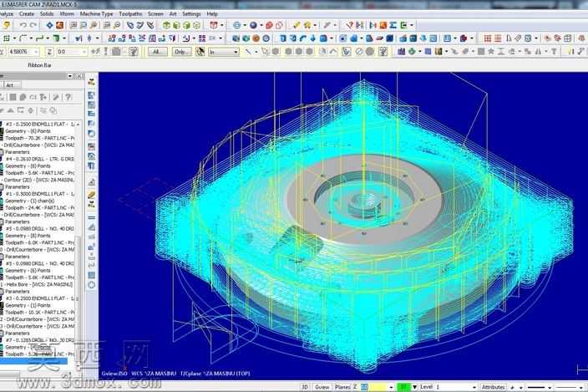Open the Solids menu
This screenshot has width=588, height=392.
(47, 14)
